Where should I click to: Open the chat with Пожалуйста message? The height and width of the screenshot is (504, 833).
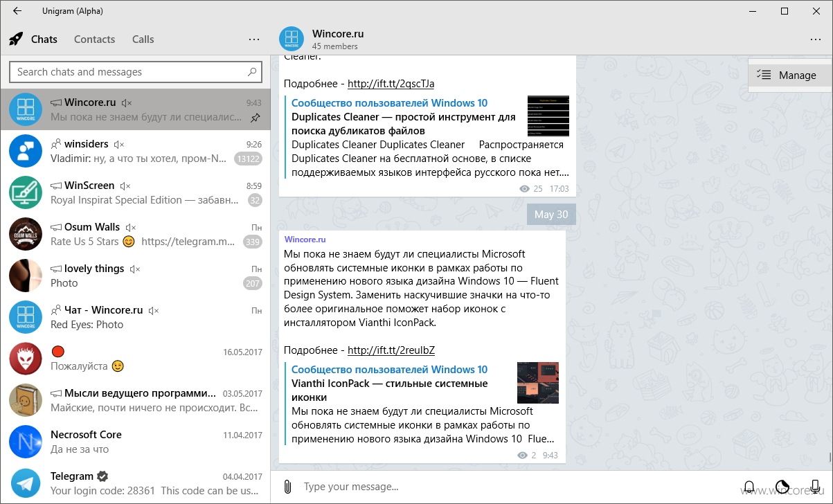tap(136, 359)
